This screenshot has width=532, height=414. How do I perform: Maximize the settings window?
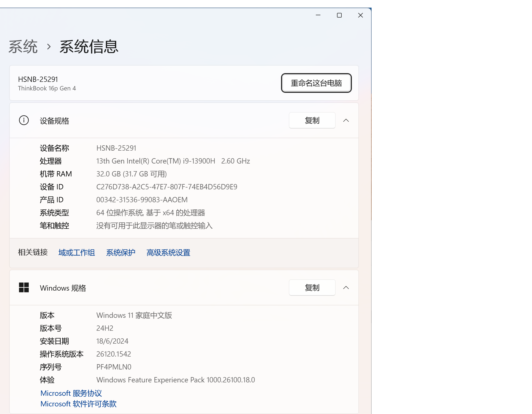point(339,15)
